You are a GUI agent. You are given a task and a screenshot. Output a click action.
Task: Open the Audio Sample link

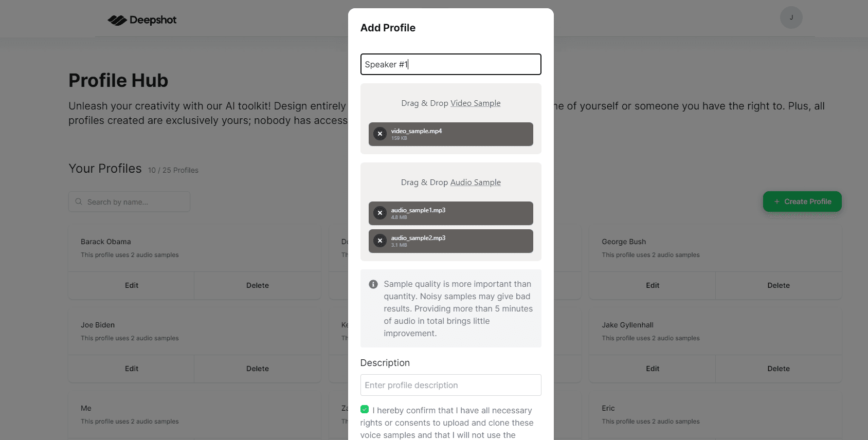click(475, 182)
